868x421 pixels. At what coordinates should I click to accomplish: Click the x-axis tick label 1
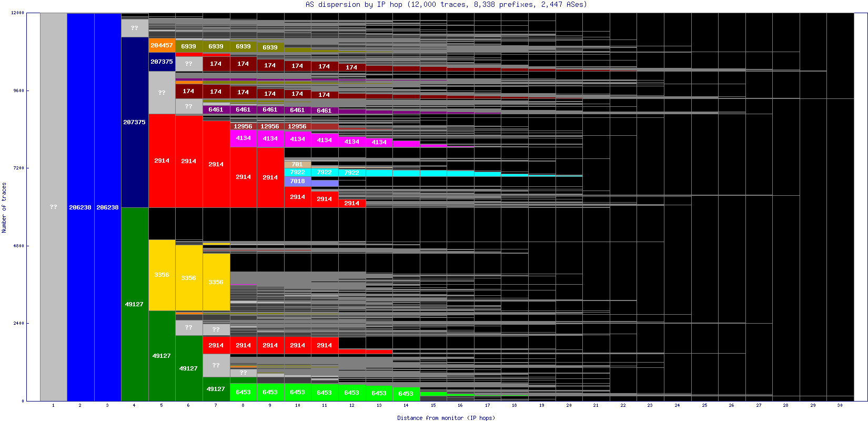pos(53,405)
